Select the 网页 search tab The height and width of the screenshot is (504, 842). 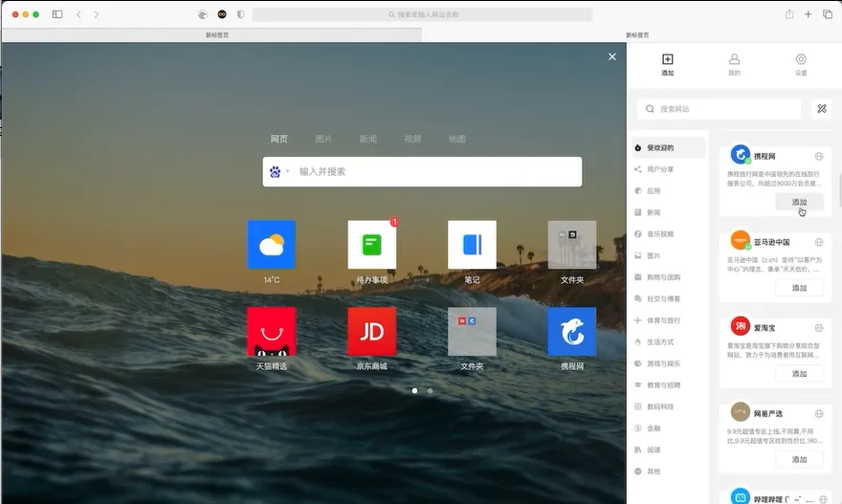tap(278, 139)
